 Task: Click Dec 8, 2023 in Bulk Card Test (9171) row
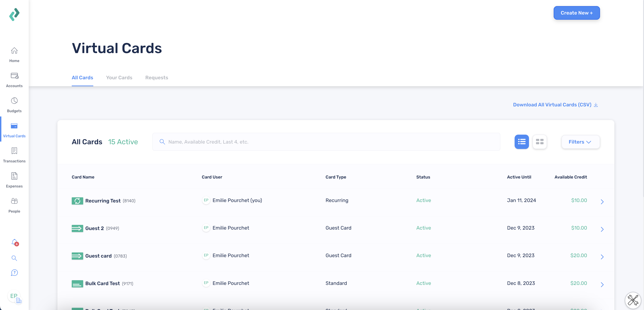tap(521, 283)
